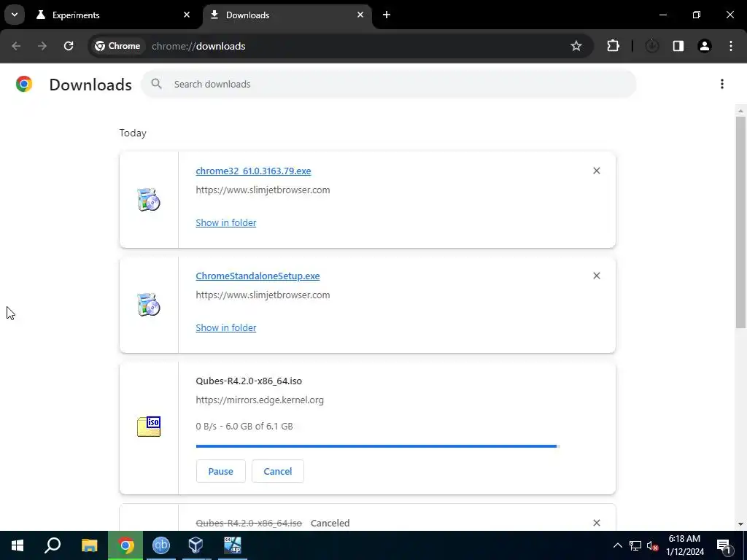The image size is (747, 560).
Task: Click the Qubes ISO download progress bar
Action: (x=378, y=446)
